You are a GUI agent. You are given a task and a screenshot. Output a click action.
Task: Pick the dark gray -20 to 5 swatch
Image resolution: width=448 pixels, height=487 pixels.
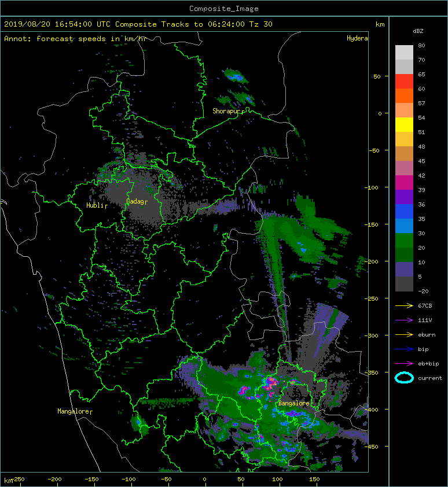click(404, 283)
